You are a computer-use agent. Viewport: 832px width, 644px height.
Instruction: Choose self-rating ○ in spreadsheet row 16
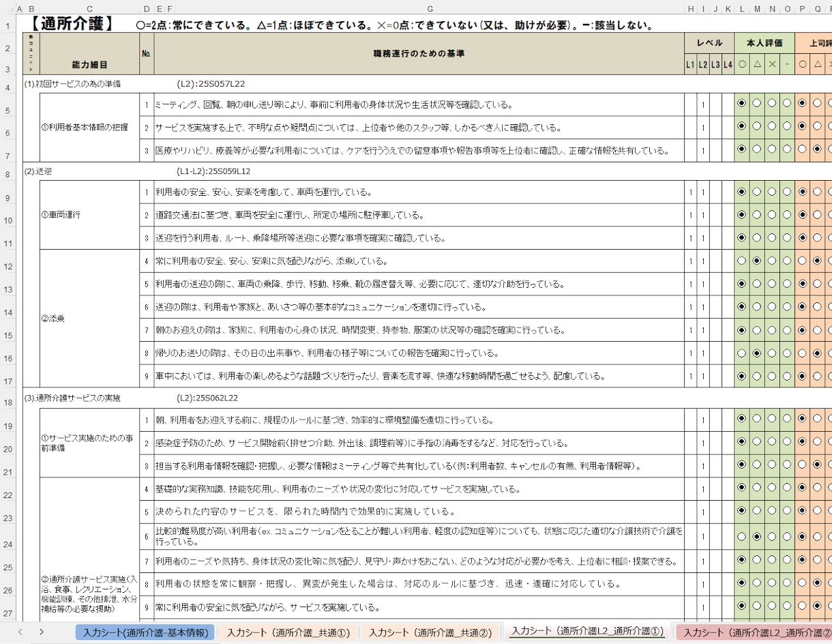[x=742, y=353]
